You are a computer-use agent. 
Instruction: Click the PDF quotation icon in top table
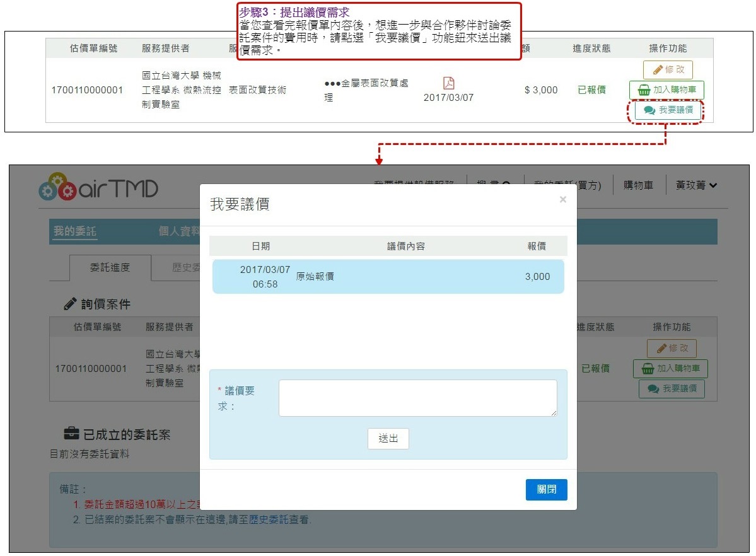tap(448, 83)
